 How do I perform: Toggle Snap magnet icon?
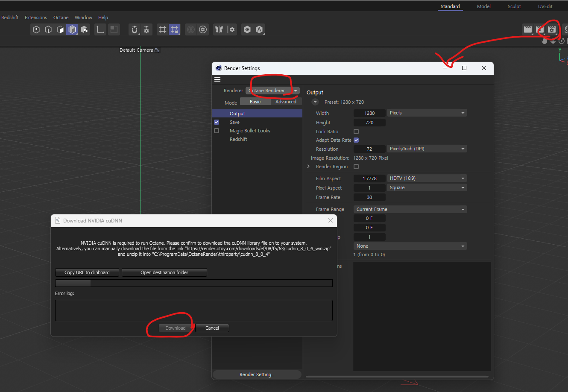coord(135,29)
